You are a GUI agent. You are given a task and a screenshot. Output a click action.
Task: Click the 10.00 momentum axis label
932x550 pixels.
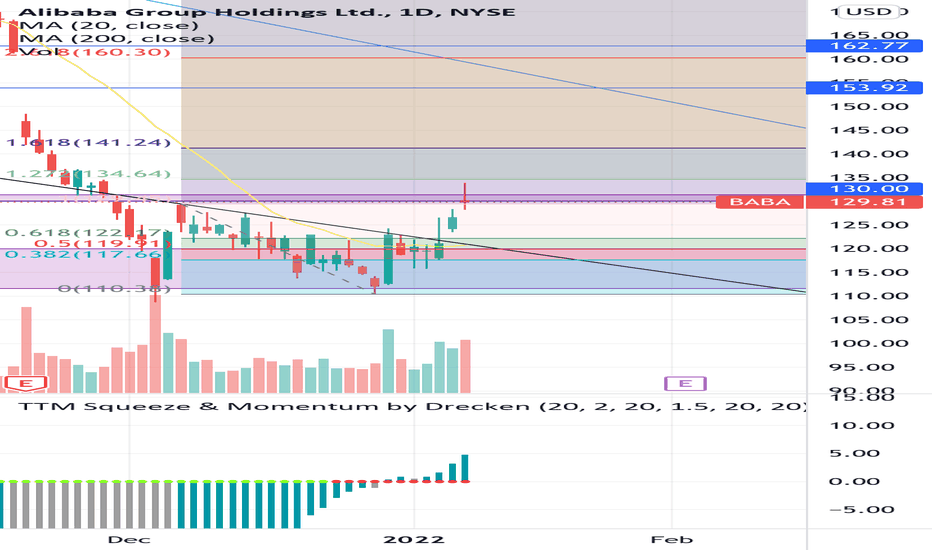click(x=861, y=426)
